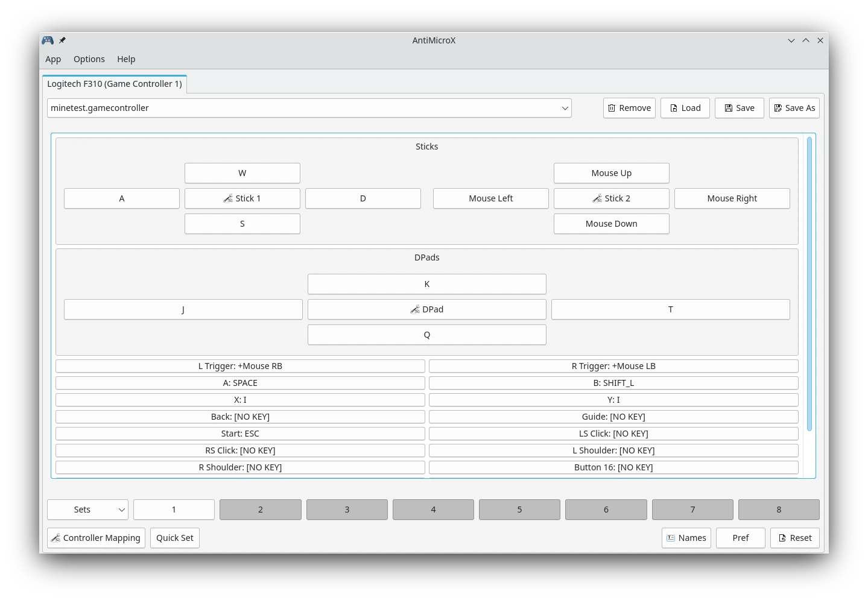
Task: Select the Logitech F310 controller tab
Action: click(x=115, y=84)
